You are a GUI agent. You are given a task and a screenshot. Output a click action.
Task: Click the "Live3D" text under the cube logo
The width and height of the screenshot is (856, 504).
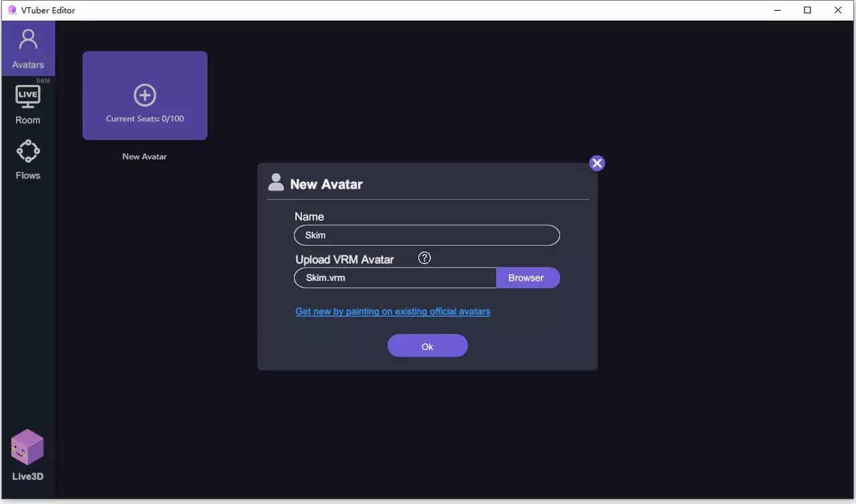(x=27, y=477)
